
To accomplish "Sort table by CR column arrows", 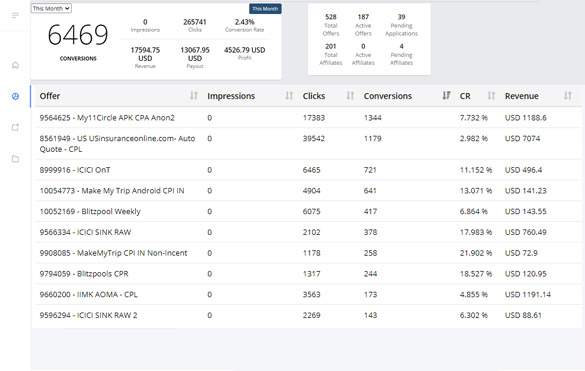I will (x=491, y=96).
